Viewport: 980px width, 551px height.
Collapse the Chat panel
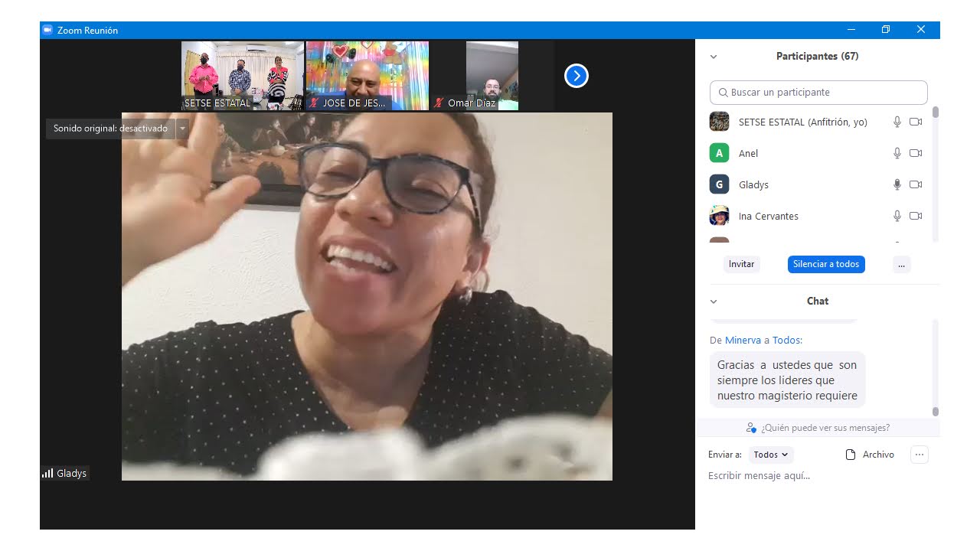[x=714, y=302]
